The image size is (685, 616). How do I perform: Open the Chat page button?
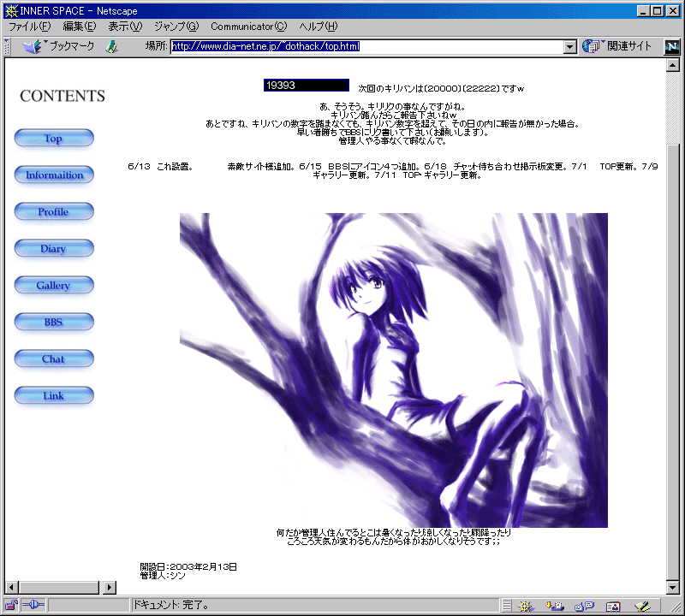coord(54,358)
